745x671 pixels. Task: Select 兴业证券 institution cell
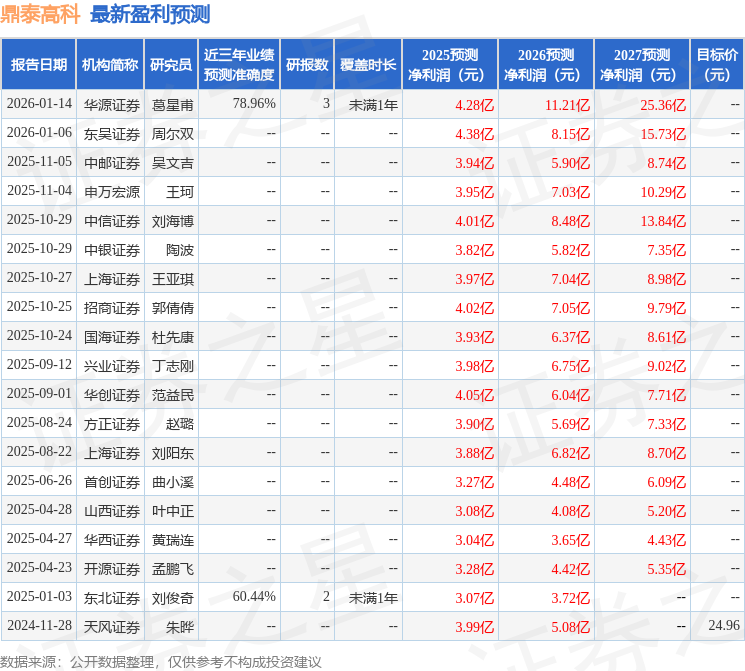click(x=112, y=366)
